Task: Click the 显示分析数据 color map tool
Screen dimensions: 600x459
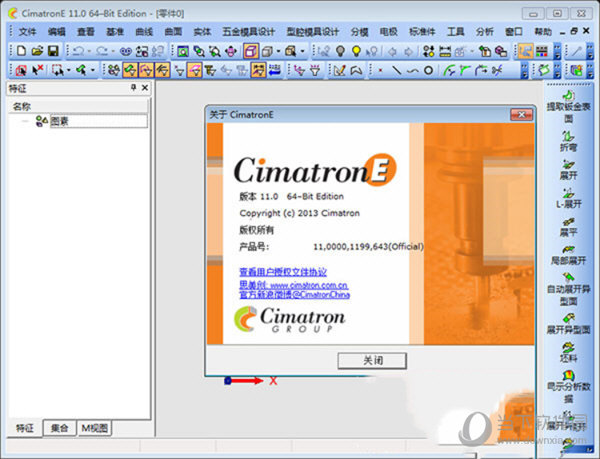Action: point(568,386)
